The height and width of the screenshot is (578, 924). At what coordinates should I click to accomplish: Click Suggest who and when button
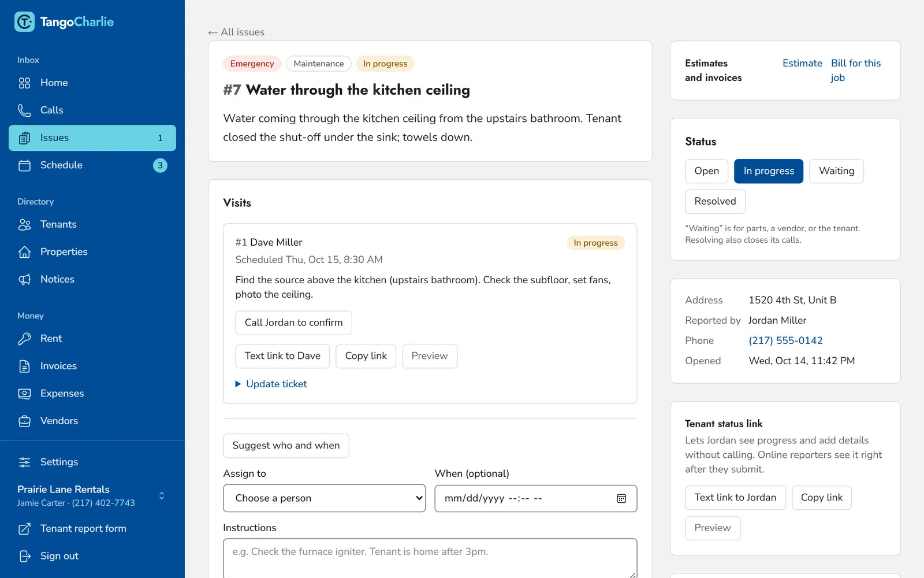(286, 446)
